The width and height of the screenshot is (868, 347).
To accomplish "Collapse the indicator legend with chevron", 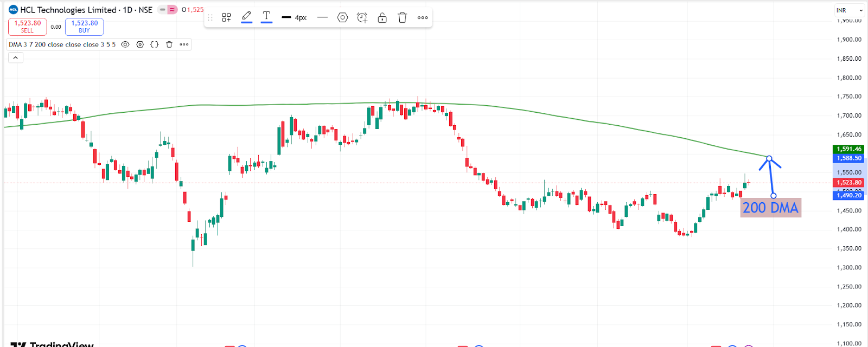I will tap(15, 57).
